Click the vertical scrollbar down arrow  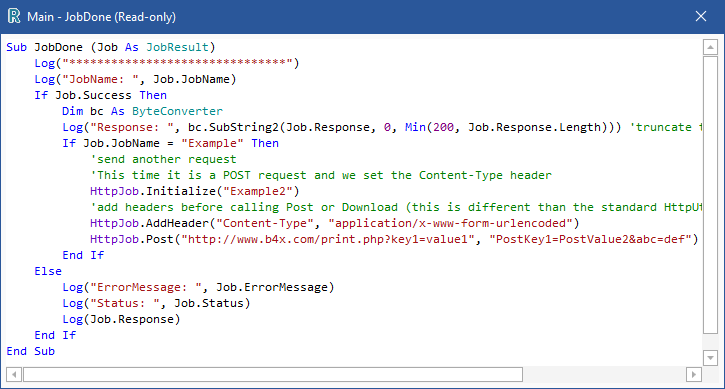(x=710, y=358)
